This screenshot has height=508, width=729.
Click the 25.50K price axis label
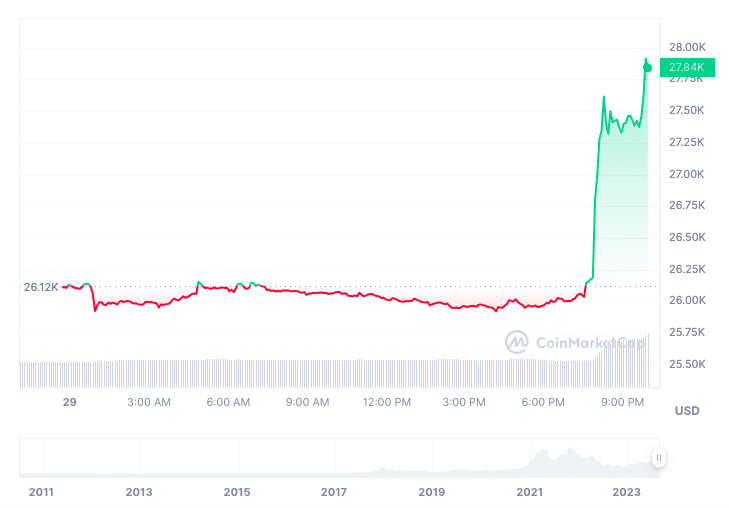pos(688,364)
